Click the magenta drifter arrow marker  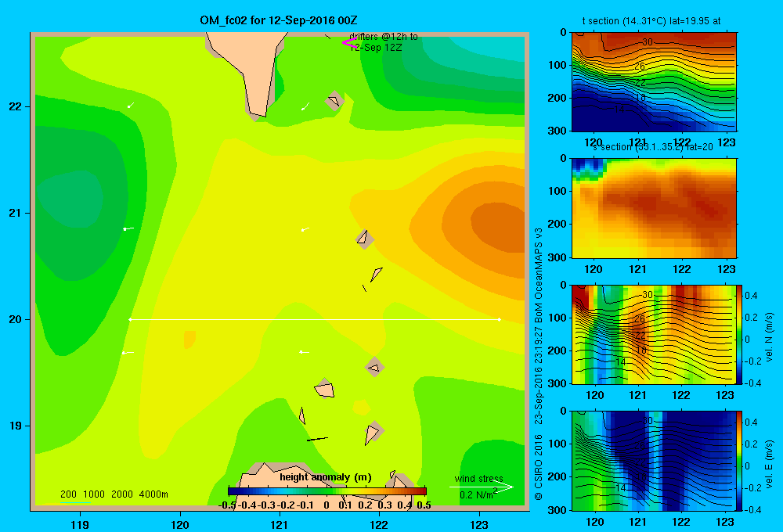[x=350, y=42]
